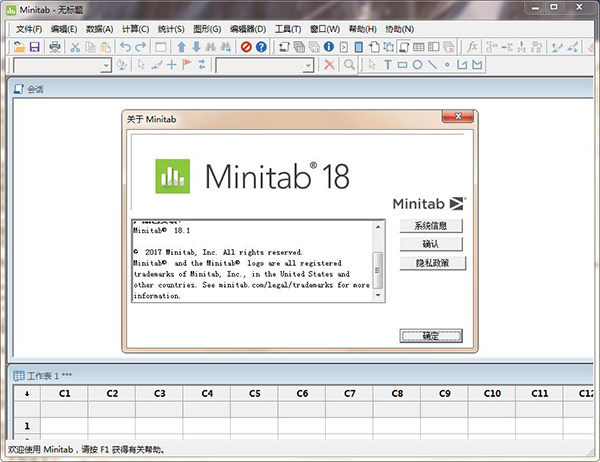600x462 pixels.
Task: Click the Print icon in toolbar
Action: pyautogui.click(x=52, y=47)
